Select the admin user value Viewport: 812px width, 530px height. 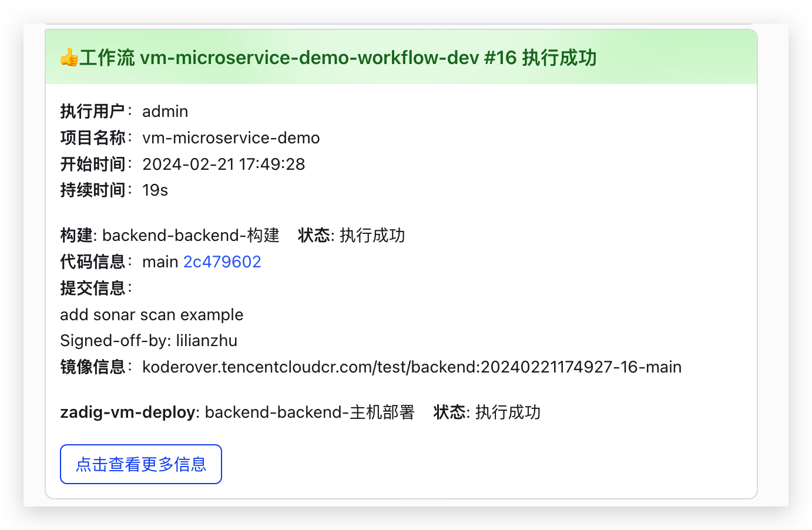[x=165, y=111]
